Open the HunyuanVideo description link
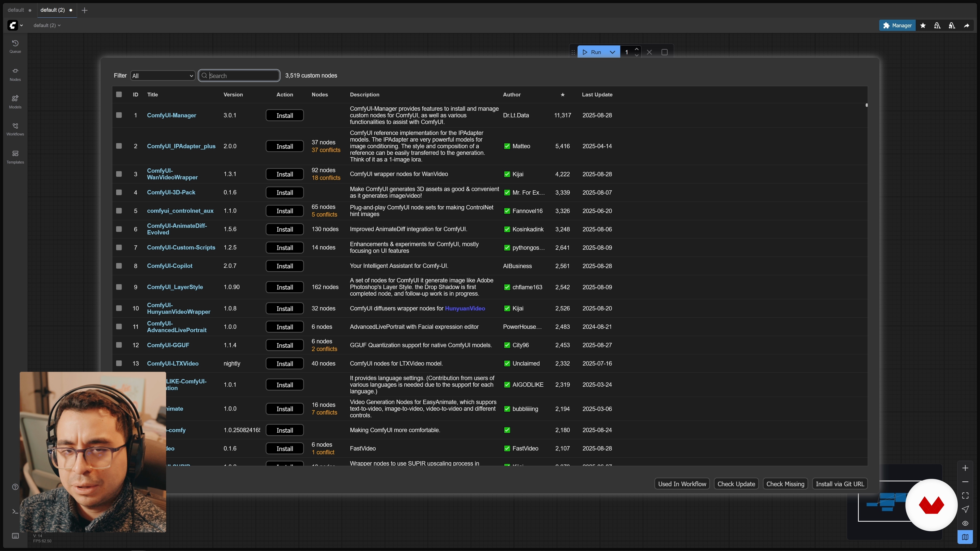This screenshot has height=551, width=980. (x=465, y=308)
